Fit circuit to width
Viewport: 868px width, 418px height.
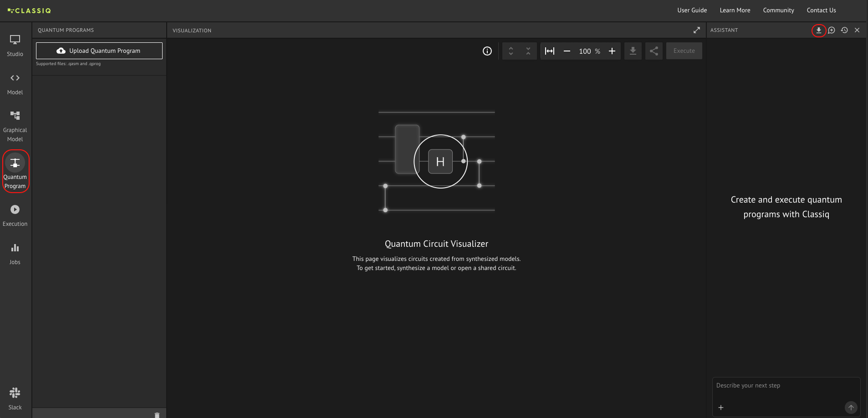pyautogui.click(x=550, y=51)
